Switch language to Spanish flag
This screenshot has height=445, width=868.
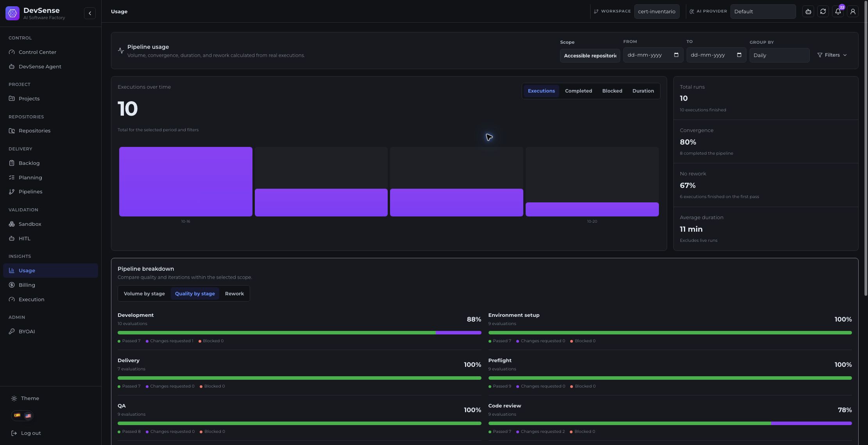(17, 415)
